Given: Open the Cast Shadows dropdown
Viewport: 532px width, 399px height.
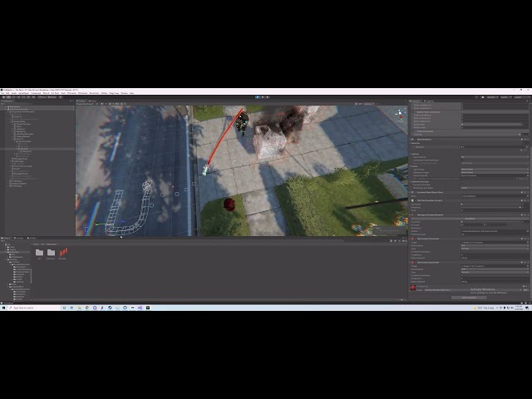Looking at the screenshot, I should (x=495, y=157).
